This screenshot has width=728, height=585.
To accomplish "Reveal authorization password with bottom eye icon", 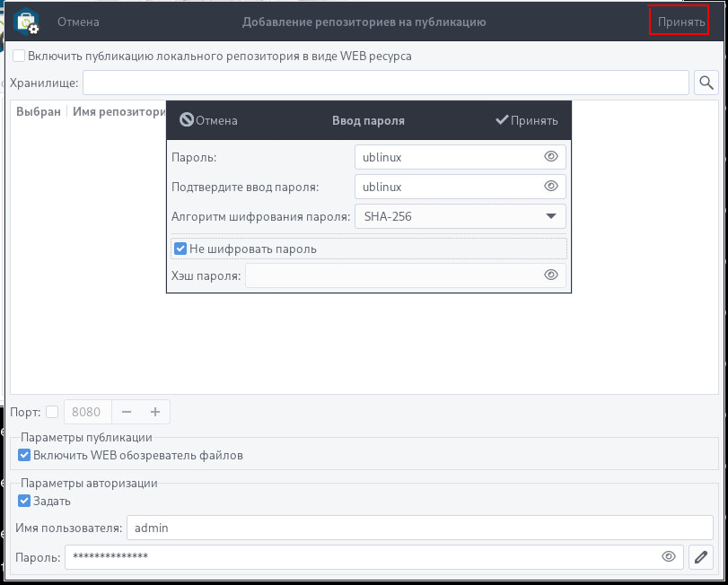I will click(668, 556).
